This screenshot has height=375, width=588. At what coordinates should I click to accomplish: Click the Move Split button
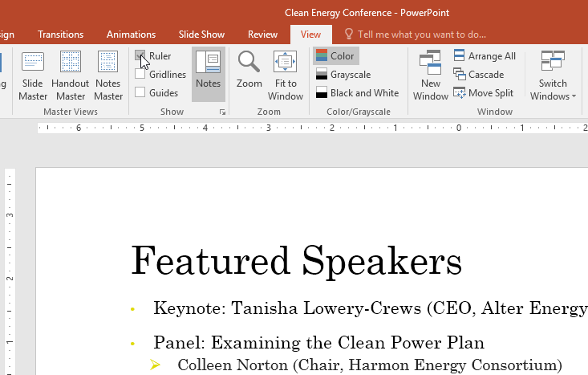(x=485, y=93)
